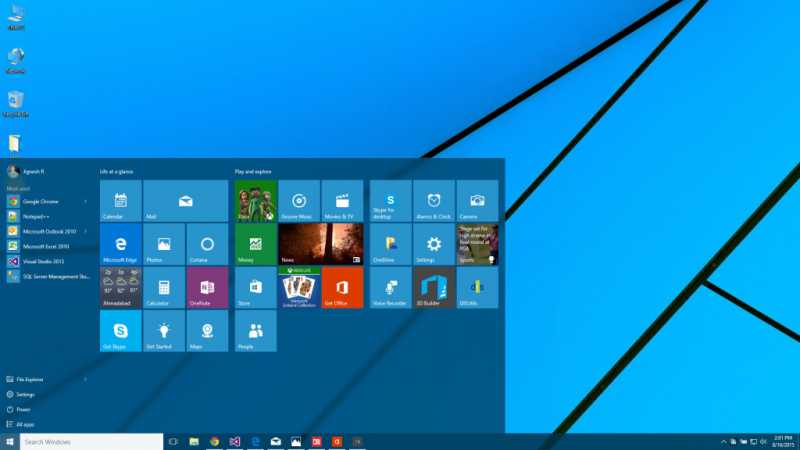Viewport: 800px width, 450px height.
Task: Open Microsoft Outlook 2010 from most used
Action: (x=48, y=231)
